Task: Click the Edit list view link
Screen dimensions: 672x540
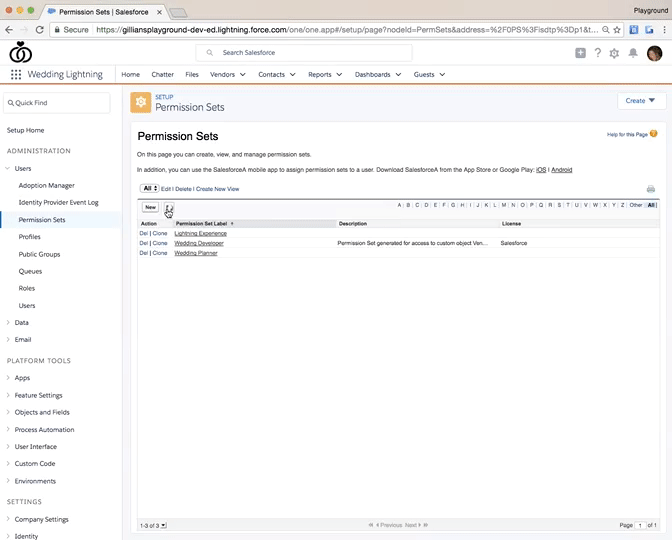Action: pos(166,189)
